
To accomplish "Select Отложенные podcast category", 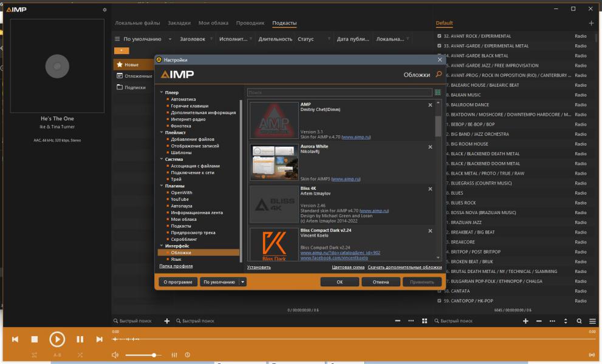I will click(x=134, y=76).
